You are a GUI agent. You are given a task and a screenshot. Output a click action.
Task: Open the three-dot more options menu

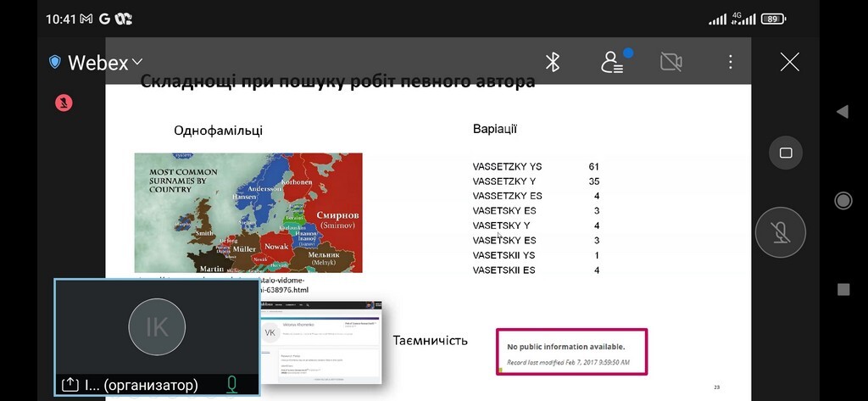click(x=730, y=62)
